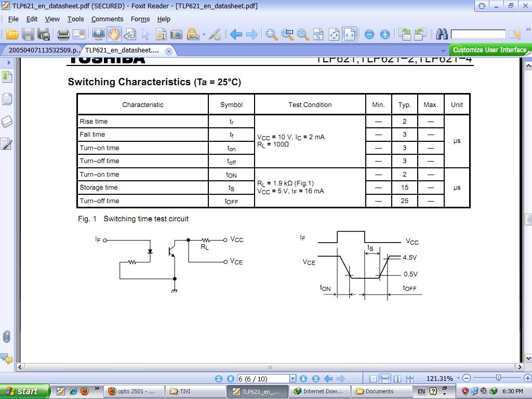Open document tab list dropdown arrow
This screenshot has height=399, width=532.
tap(443, 51)
